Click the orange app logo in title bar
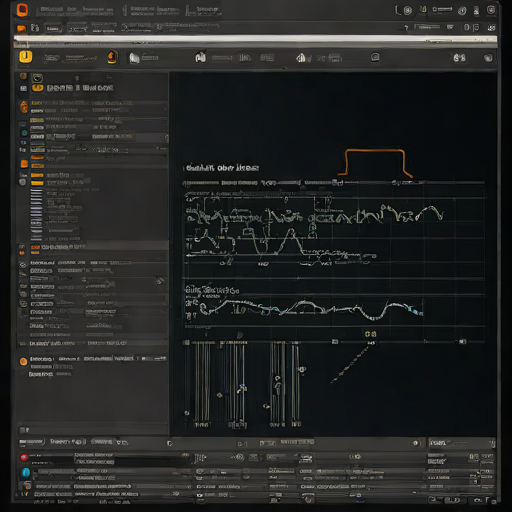This screenshot has width=512, height=512. [x=22, y=10]
